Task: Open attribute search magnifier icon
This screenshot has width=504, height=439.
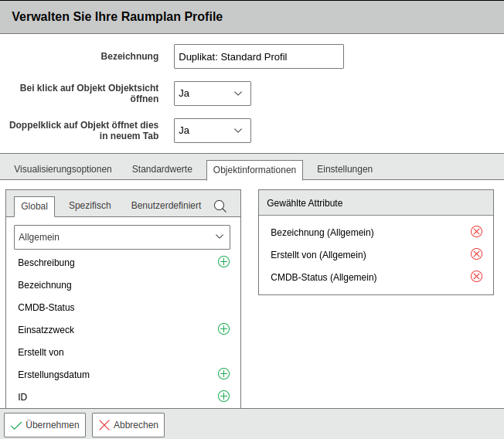Action: pos(220,206)
